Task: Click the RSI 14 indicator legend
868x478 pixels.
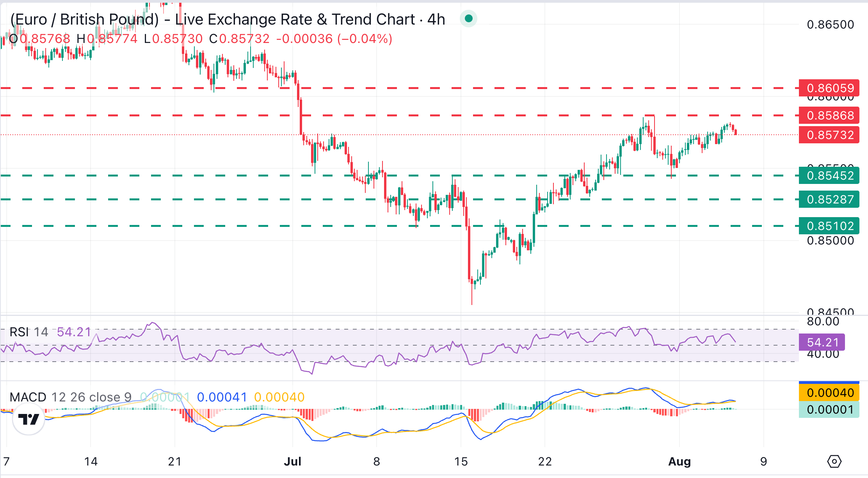Action: coord(29,332)
